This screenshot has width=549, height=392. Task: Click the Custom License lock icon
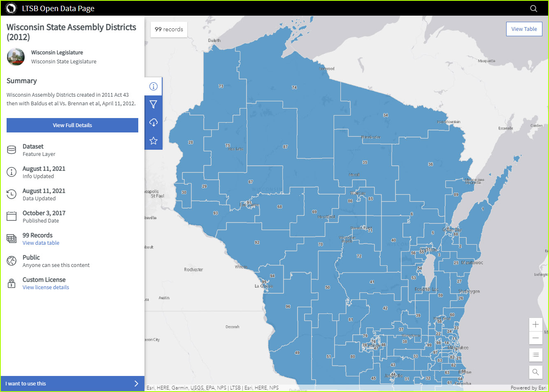[x=11, y=283]
